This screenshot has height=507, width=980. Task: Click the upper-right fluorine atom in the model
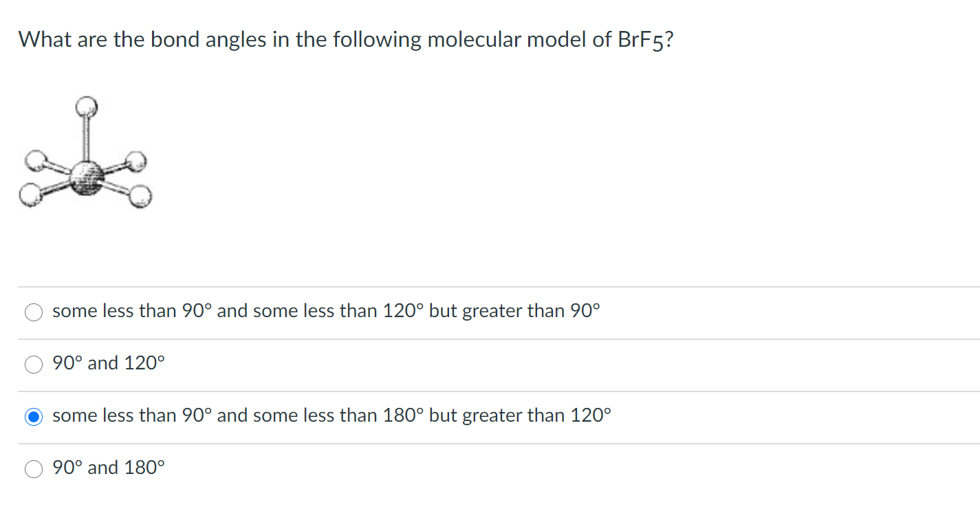pyautogui.click(x=137, y=162)
